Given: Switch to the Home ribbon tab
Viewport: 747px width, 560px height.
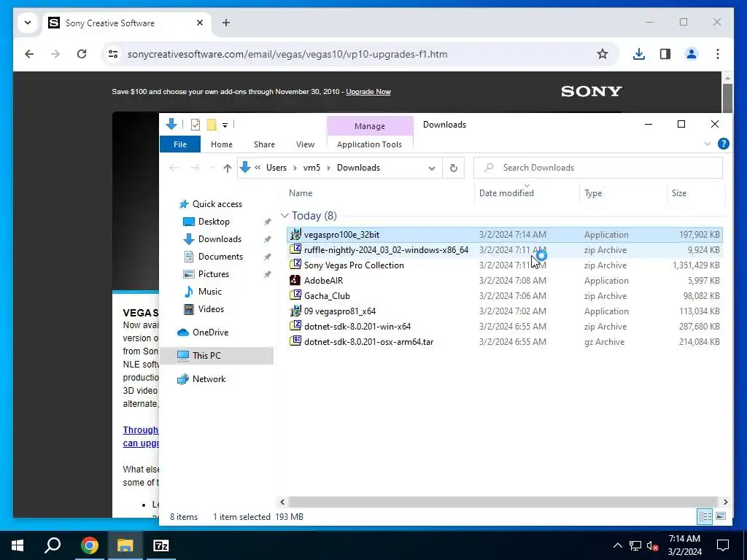Looking at the screenshot, I should click(222, 144).
